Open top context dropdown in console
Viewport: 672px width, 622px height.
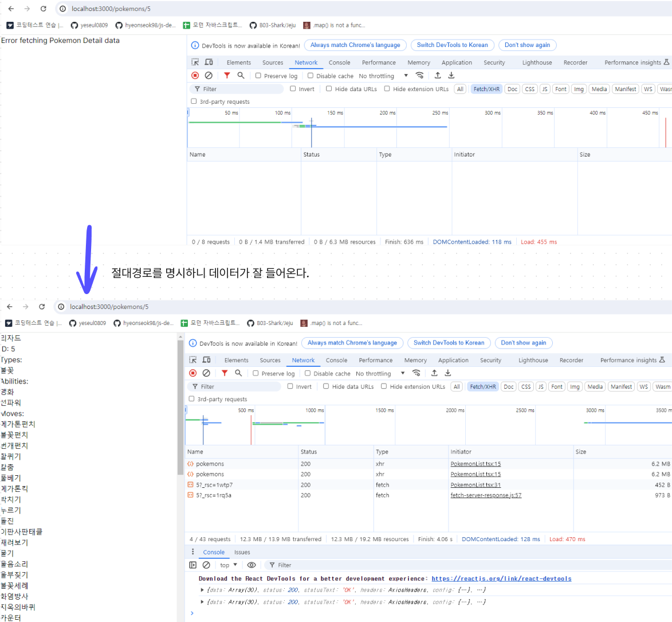(229, 565)
